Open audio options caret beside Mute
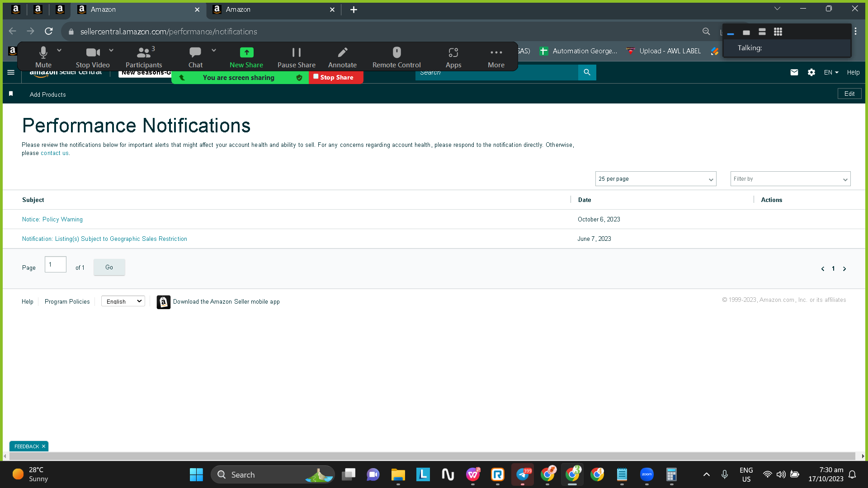868x488 pixels. coord(59,51)
